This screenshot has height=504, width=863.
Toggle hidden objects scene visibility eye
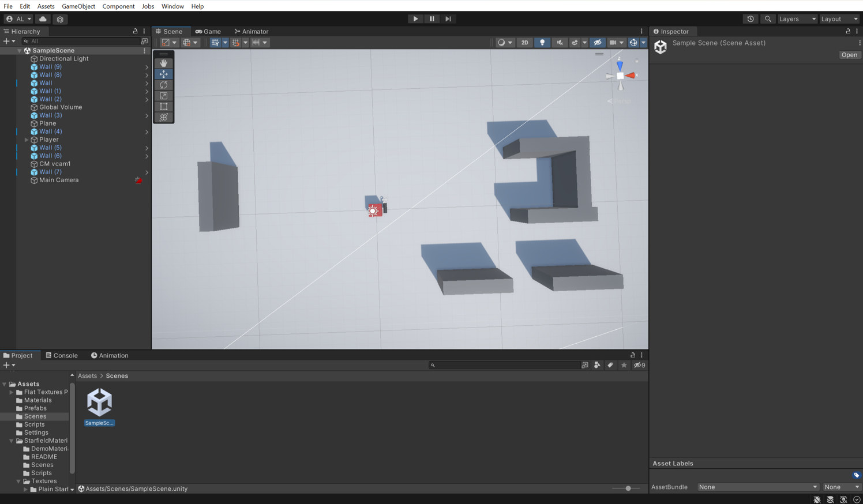(x=598, y=43)
